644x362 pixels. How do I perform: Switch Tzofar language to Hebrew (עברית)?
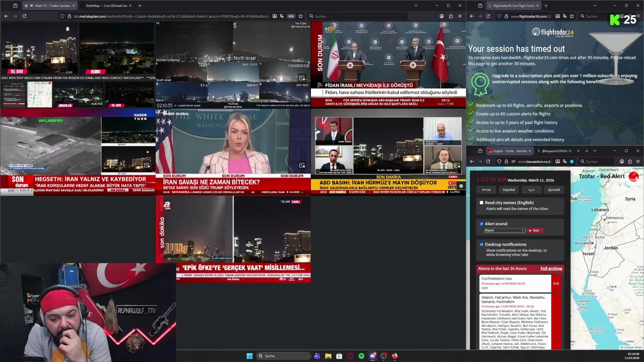pos(486,190)
